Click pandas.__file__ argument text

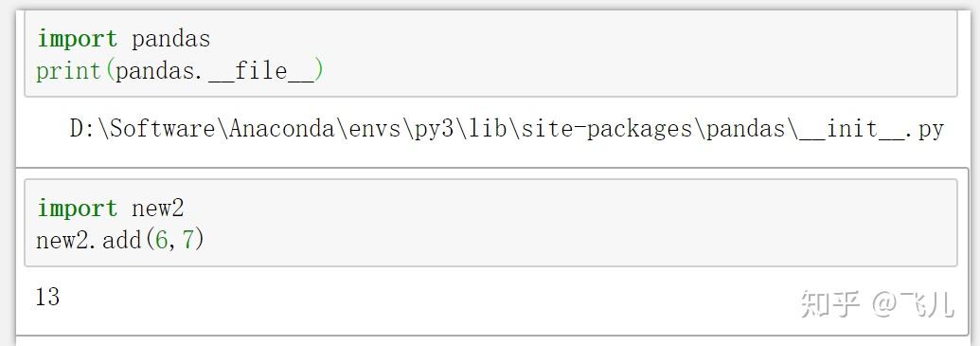pyautogui.click(x=214, y=71)
